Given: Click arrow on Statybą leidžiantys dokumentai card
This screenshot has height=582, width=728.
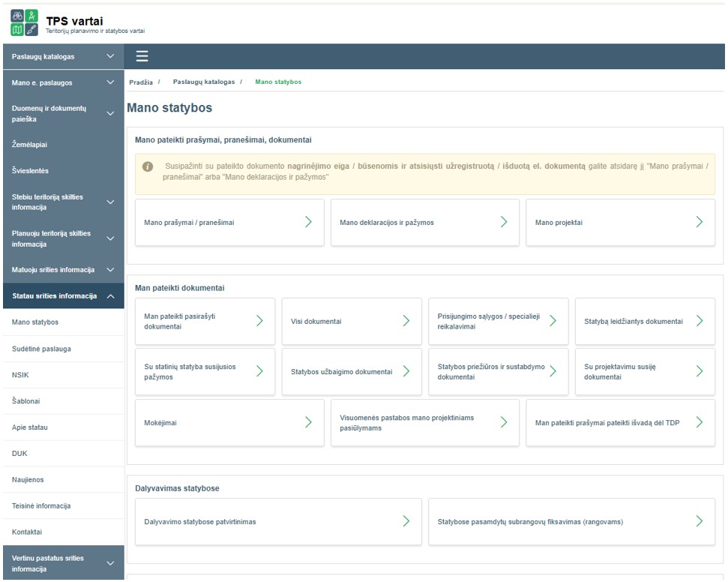Looking at the screenshot, I should pos(699,321).
